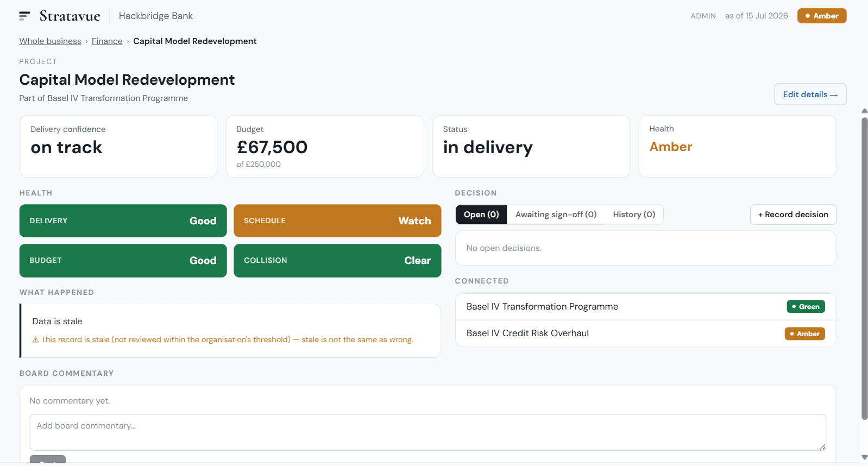The height and width of the screenshot is (466, 868).
Task: Click the Hackbridge Bank organisation name
Action: click(156, 16)
